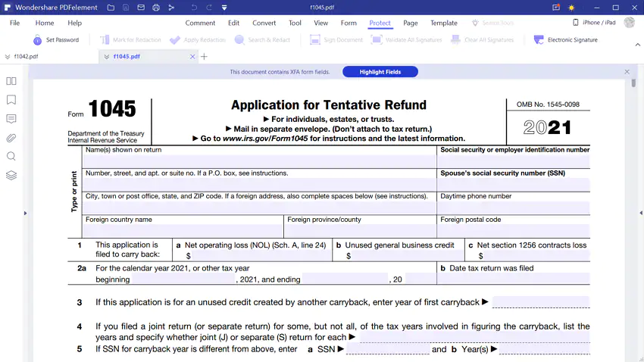
Task: Open the quick access toolbar dropdown arrow
Action: (224, 8)
